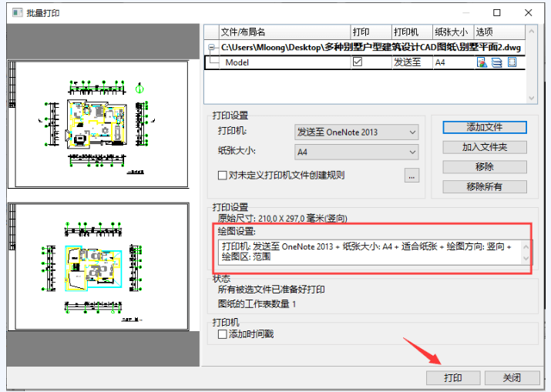Uncheck the 打印 checkbox for Model

(x=358, y=62)
